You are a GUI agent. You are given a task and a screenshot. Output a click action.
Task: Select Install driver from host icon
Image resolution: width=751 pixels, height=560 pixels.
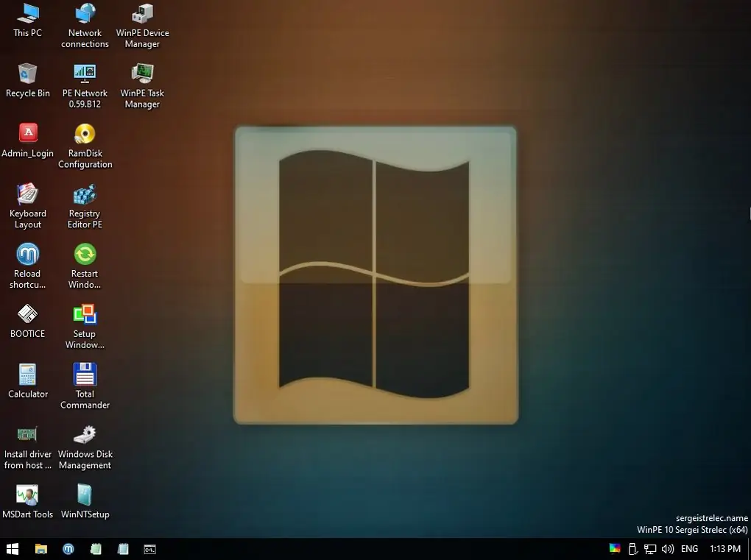pyautogui.click(x=28, y=447)
